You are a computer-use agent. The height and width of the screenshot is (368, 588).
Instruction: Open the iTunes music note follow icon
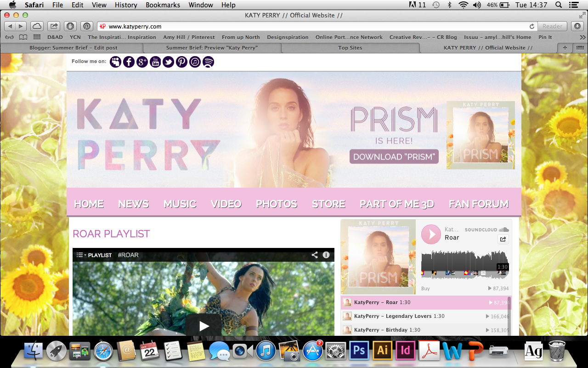point(195,62)
